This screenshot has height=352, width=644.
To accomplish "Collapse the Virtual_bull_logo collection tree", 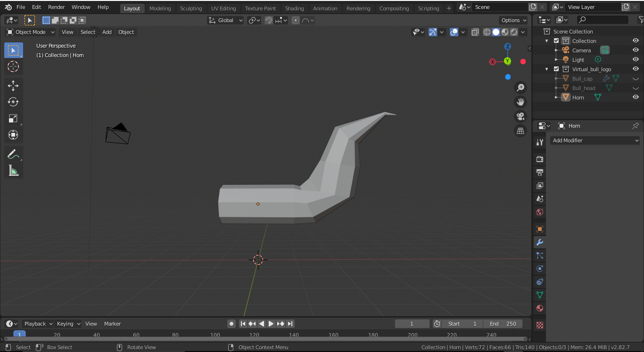I will [547, 69].
